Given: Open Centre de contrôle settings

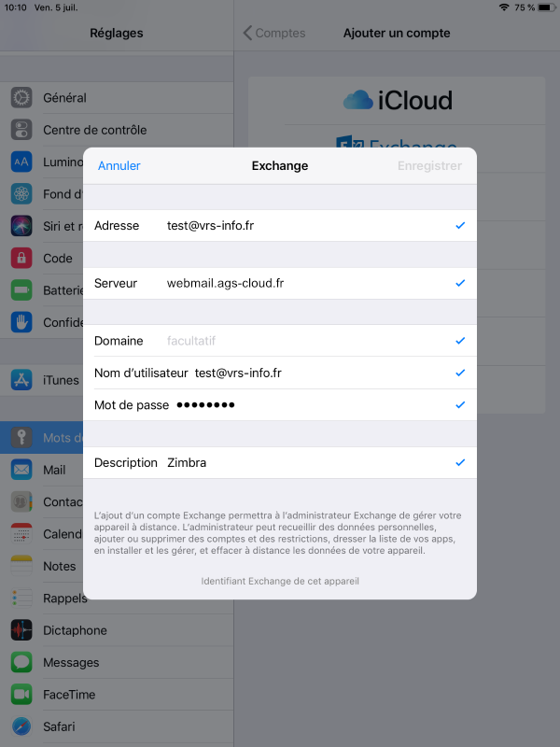Looking at the screenshot, I should (117, 130).
